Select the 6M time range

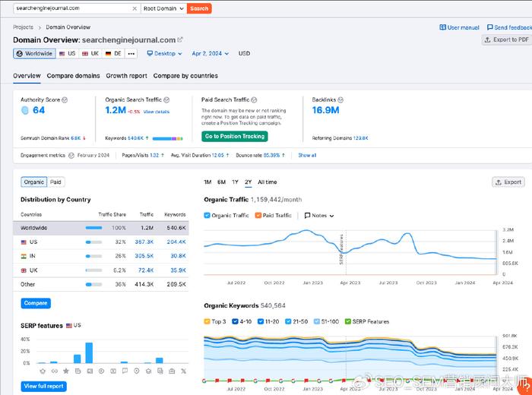pyautogui.click(x=222, y=182)
